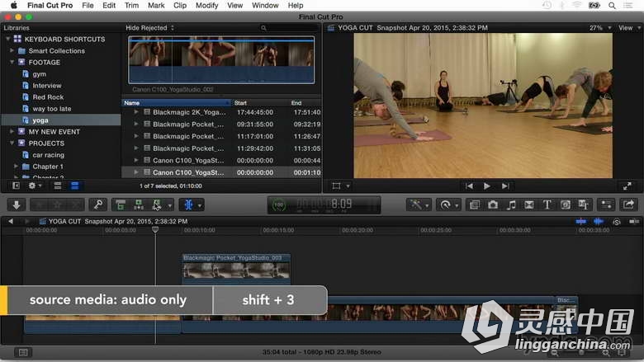Open Spotlight search in menu bar
The image size is (644, 362).
(x=612, y=5)
